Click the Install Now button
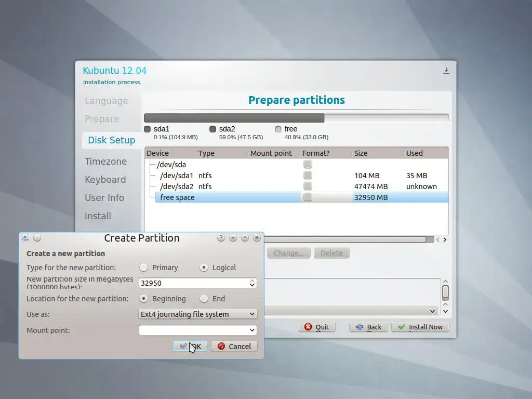Screen dimensions: 532x399 420,327
